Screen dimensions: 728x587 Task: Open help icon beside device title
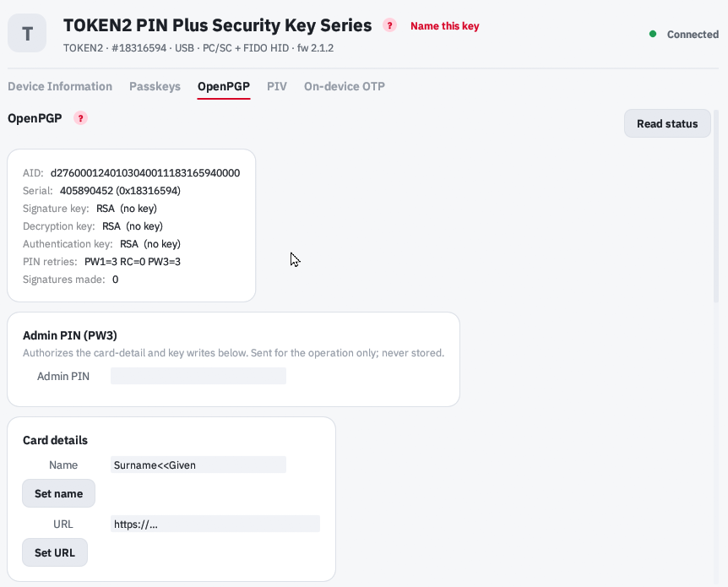tap(389, 25)
